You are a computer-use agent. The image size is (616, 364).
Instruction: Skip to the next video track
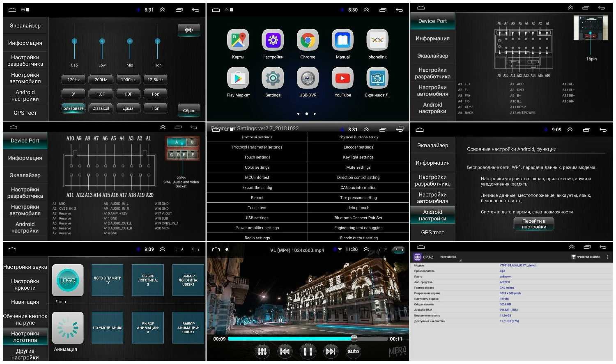tap(331, 351)
